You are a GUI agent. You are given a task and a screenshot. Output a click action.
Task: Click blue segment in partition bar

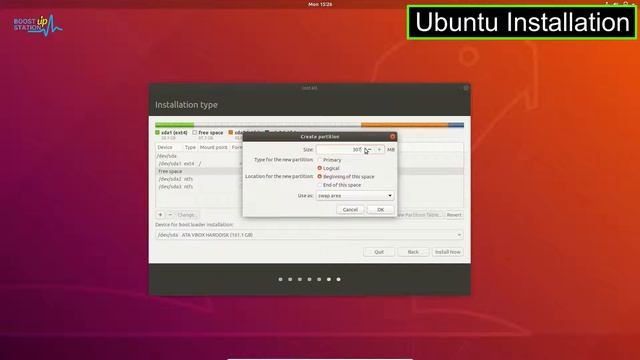tap(456, 125)
